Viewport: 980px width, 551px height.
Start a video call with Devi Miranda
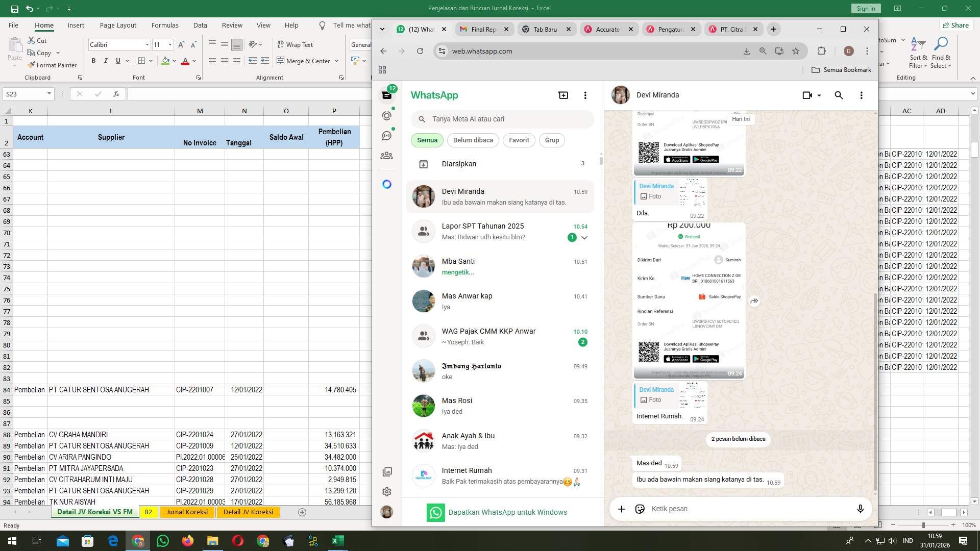pyautogui.click(x=806, y=95)
